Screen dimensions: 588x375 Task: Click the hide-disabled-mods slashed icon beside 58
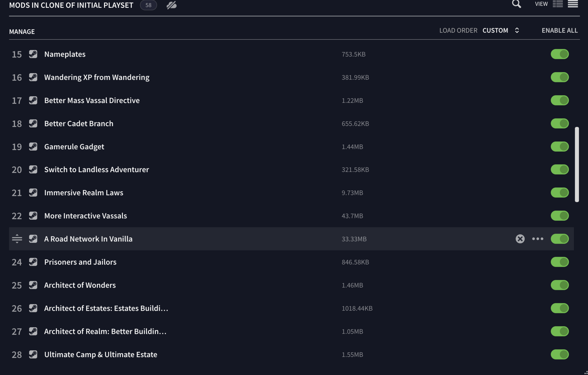(171, 5)
